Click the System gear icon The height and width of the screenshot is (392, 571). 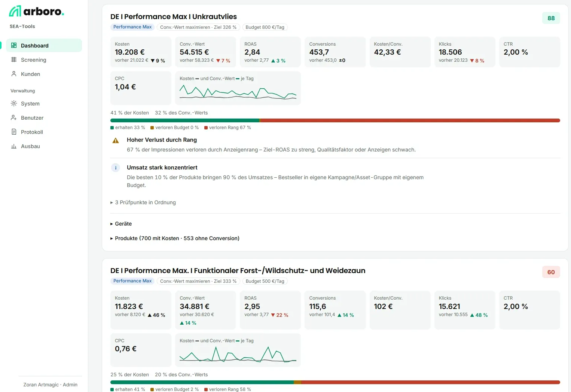point(14,103)
